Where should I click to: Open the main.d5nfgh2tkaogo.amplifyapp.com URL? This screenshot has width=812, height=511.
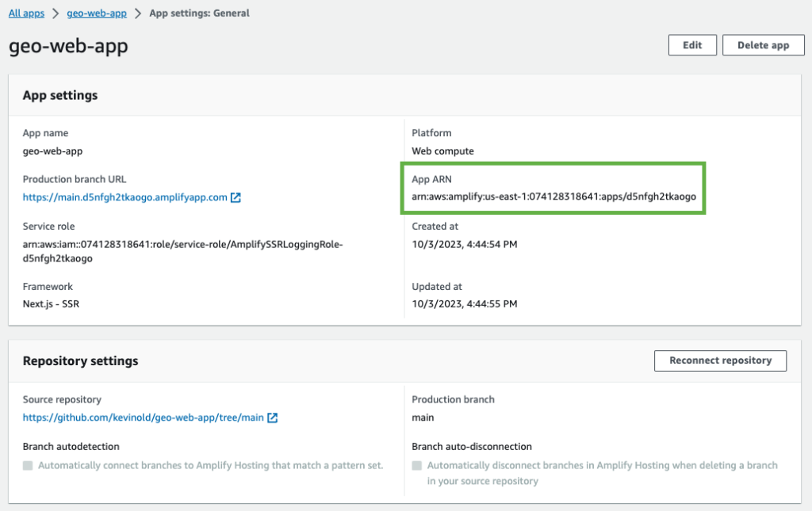tap(124, 197)
